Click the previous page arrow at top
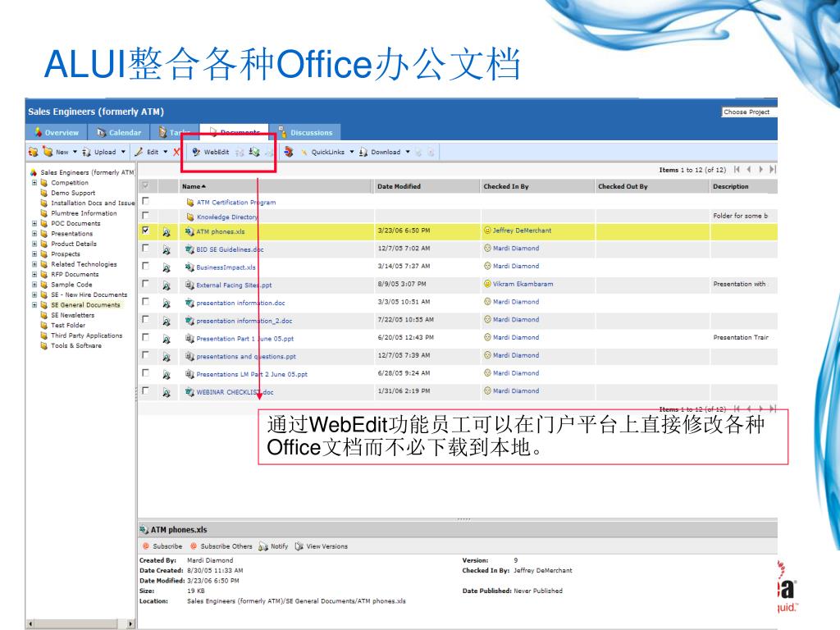Image resolution: width=840 pixels, height=630 pixels. (748, 169)
